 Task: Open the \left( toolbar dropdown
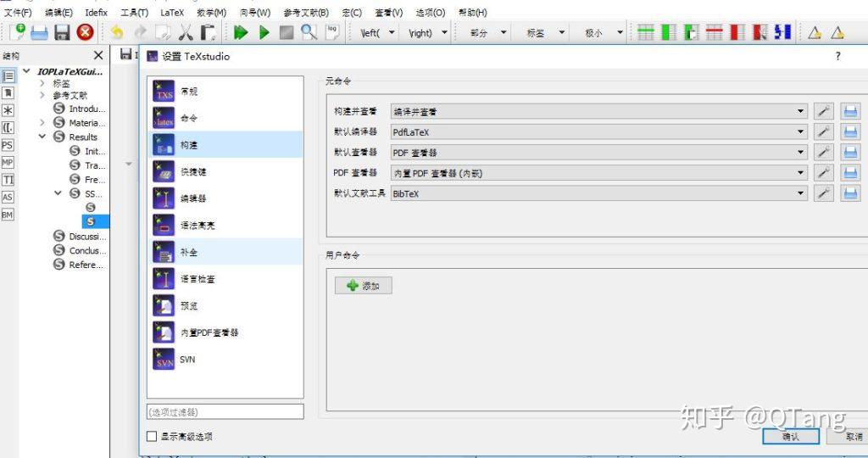[392, 33]
